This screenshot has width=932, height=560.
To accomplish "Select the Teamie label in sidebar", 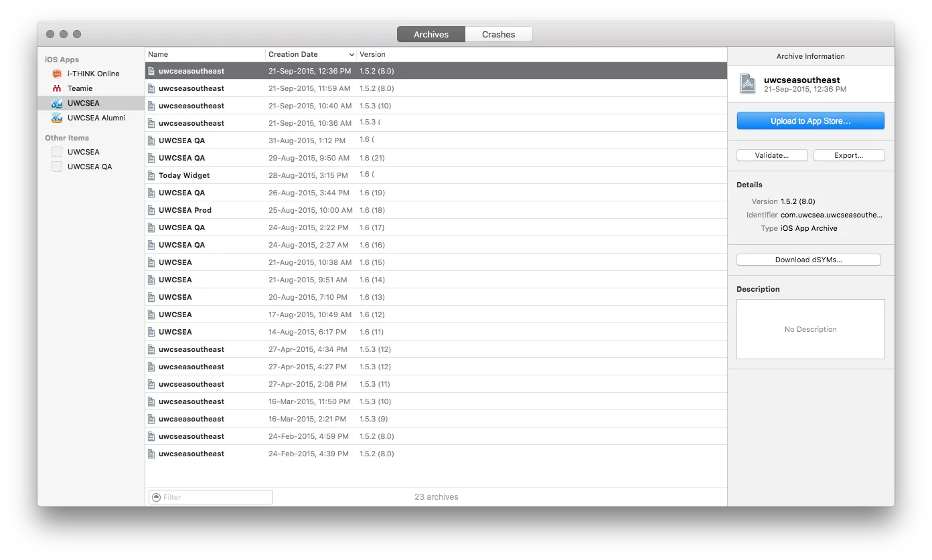I will (x=80, y=88).
